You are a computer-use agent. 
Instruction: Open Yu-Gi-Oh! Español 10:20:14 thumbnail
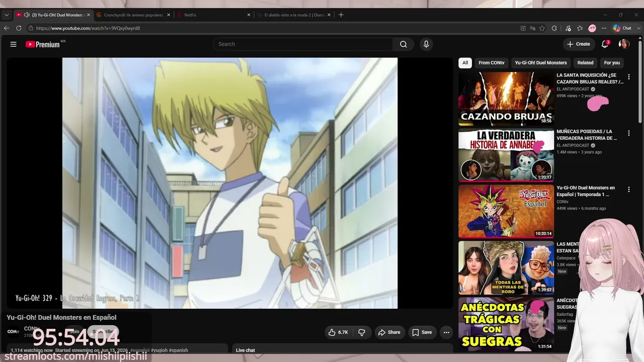pos(506,211)
